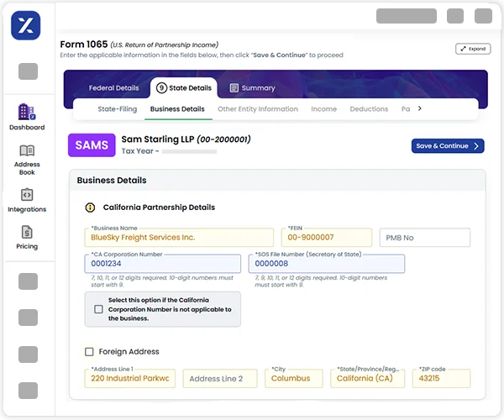The width and height of the screenshot is (504, 420).
Task: Open Pricing from the sidebar
Action: point(27,238)
